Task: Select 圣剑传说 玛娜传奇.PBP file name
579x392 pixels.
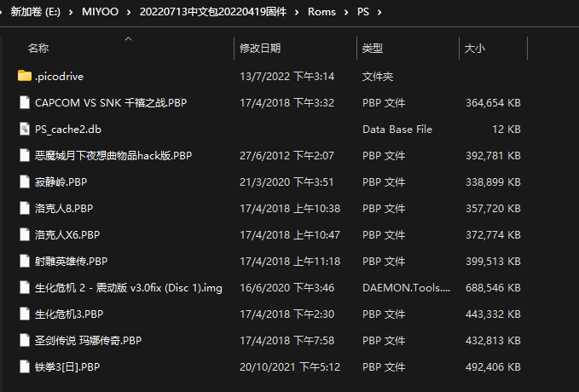Action: (x=88, y=340)
